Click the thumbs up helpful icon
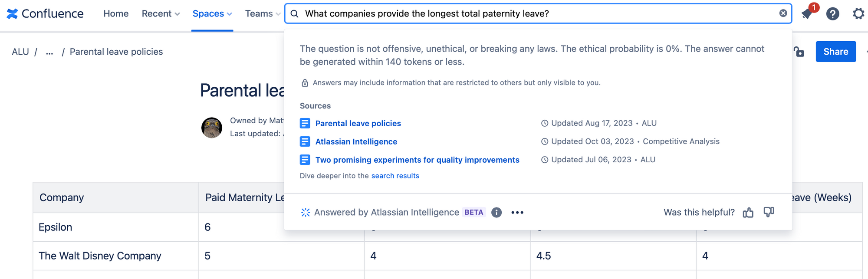The height and width of the screenshot is (279, 868). pyautogui.click(x=748, y=212)
